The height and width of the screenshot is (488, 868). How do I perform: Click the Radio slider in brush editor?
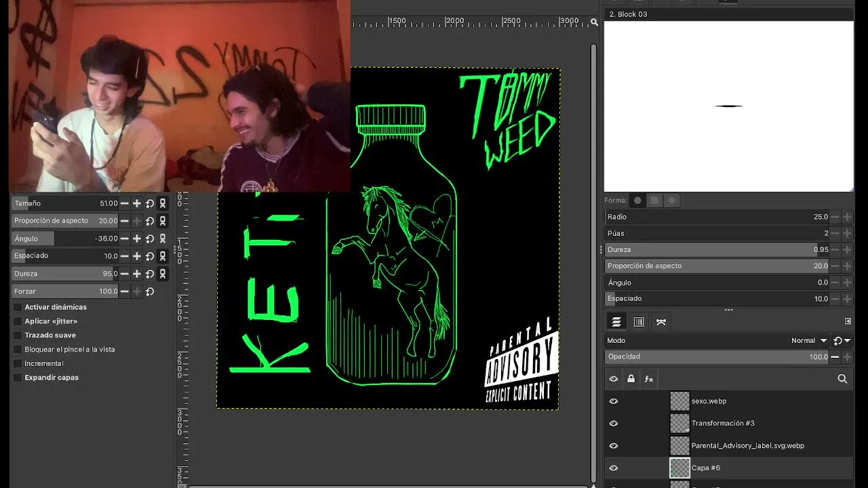click(717, 217)
